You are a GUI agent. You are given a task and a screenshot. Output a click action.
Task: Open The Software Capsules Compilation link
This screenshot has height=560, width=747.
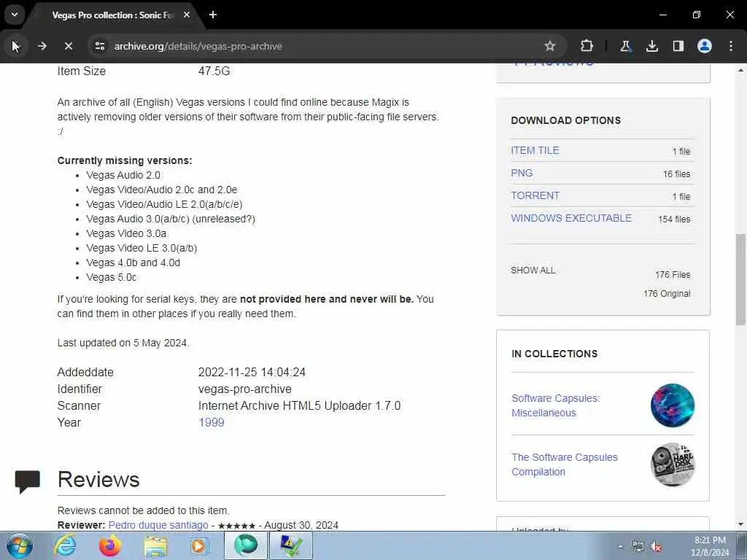pos(564,464)
